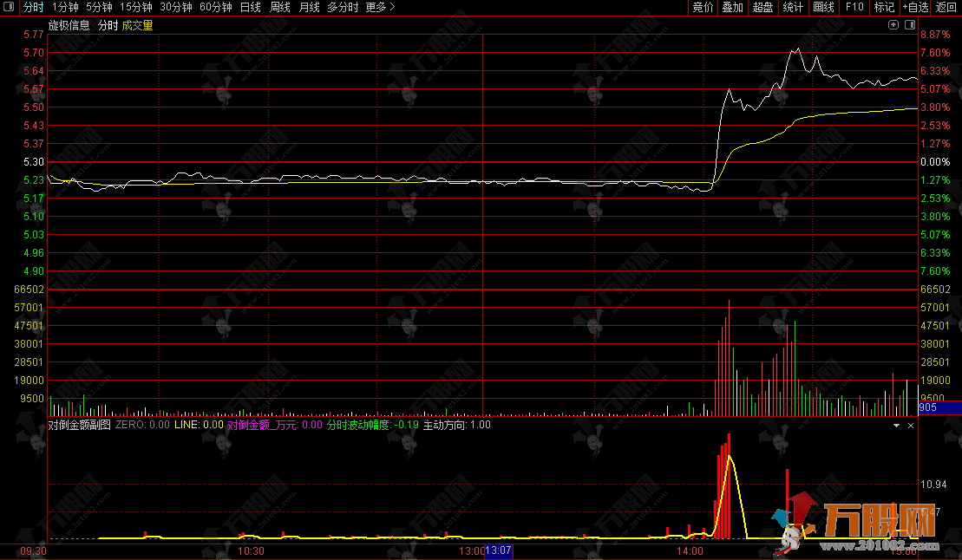Click the 返回 back button
962x560 pixels.
[946, 7]
